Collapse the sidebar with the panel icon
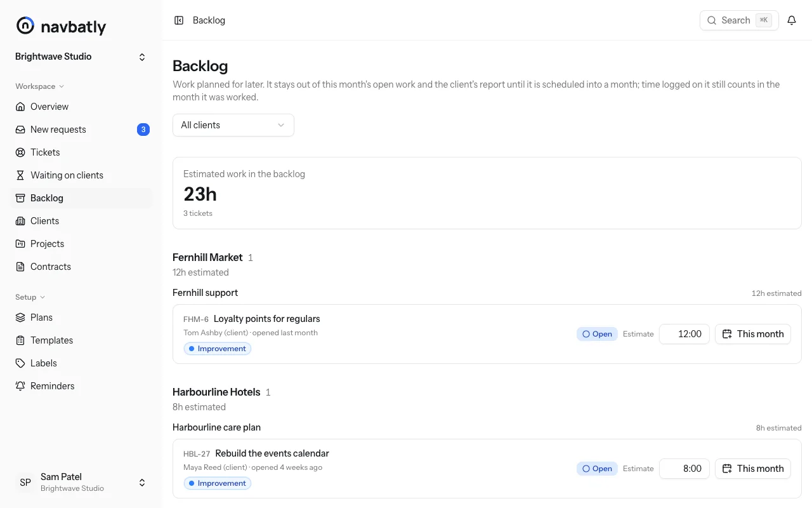The image size is (812, 508). 179,20
